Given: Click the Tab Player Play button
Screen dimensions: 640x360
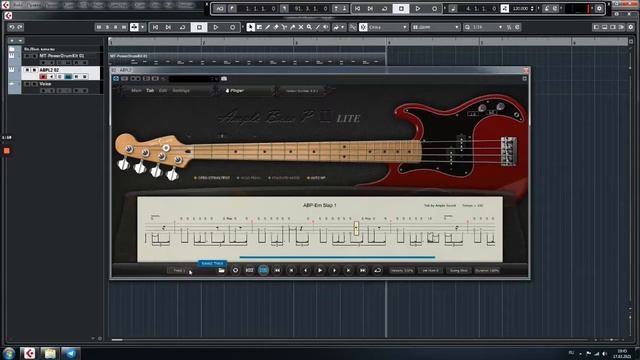Looking at the screenshot, I should [x=320, y=270].
